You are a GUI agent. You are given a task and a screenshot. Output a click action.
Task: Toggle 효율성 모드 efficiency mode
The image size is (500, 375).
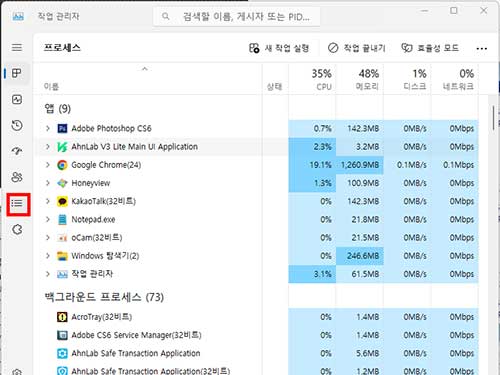(x=430, y=48)
